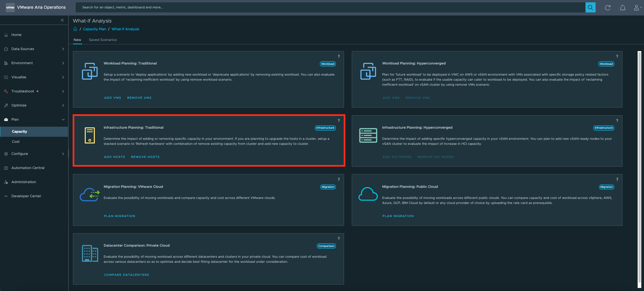Open help for Infrastructure Planning: Traditional
Screen dimensions: 644x291
(x=339, y=121)
